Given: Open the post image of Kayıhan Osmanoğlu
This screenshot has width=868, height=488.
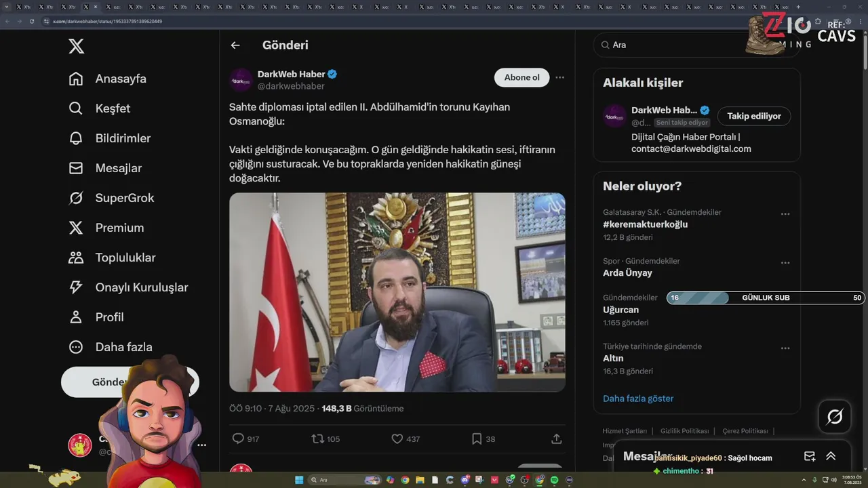Looking at the screenshot, I should 397,292.
